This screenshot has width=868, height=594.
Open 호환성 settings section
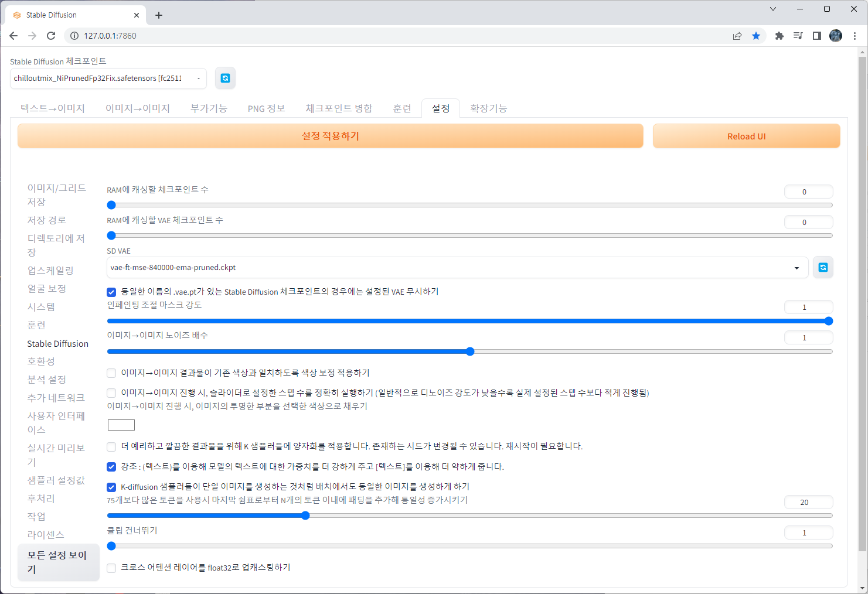41,361
